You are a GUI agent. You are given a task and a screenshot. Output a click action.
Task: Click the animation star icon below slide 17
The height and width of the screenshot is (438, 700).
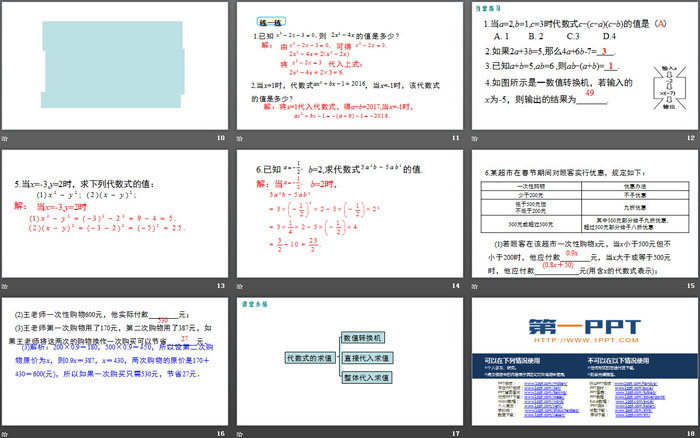pyautogui.click(x=238, y=432)
